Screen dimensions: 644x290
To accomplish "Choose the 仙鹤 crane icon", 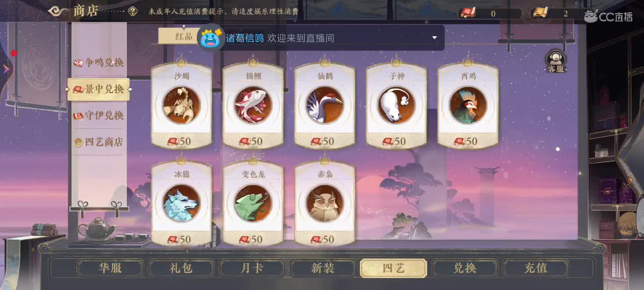I will click(325, 105).
